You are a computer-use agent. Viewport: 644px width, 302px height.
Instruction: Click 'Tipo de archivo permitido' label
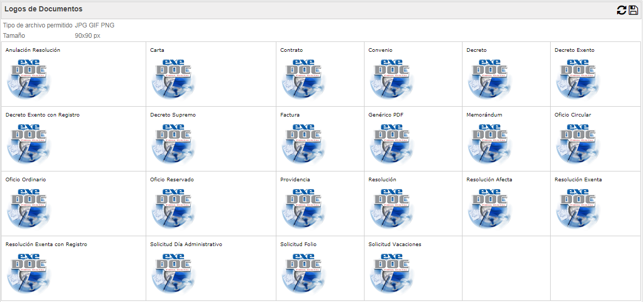point(37,25)
